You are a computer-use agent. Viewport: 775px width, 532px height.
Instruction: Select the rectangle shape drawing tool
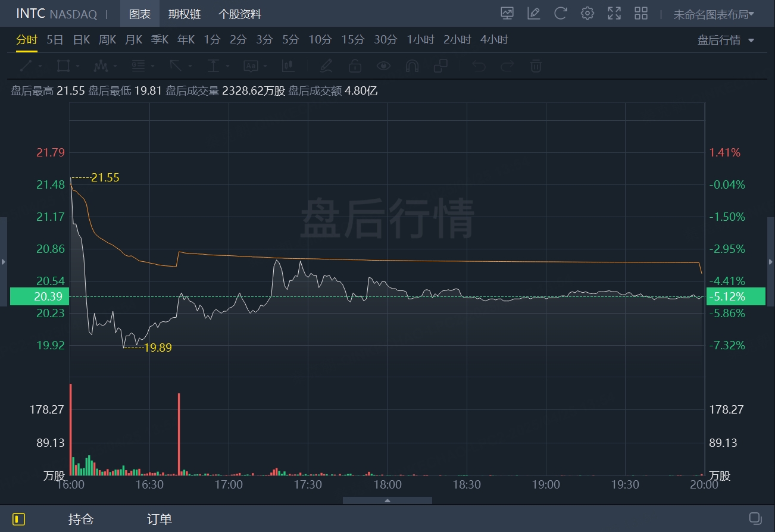click(x=63, y=65)
